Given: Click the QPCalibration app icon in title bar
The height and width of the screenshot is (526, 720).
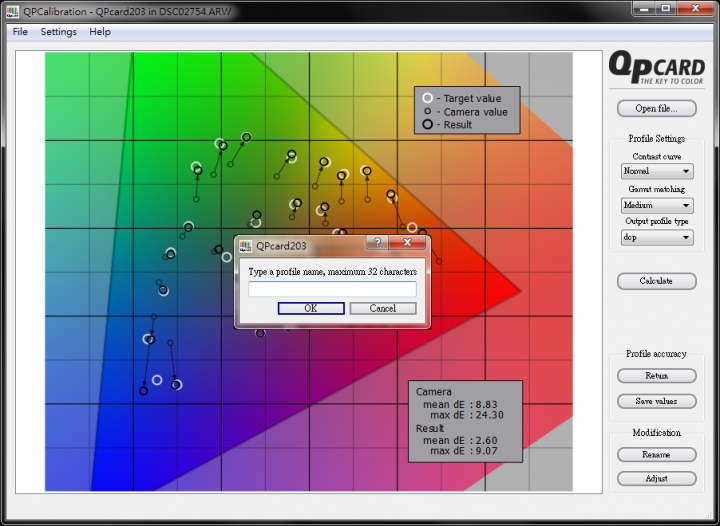Looking at the screenshot, I should pos(12,11).
